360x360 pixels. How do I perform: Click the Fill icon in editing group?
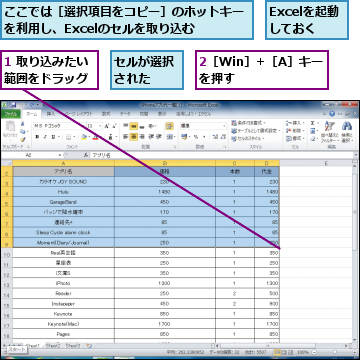(313, 131)
